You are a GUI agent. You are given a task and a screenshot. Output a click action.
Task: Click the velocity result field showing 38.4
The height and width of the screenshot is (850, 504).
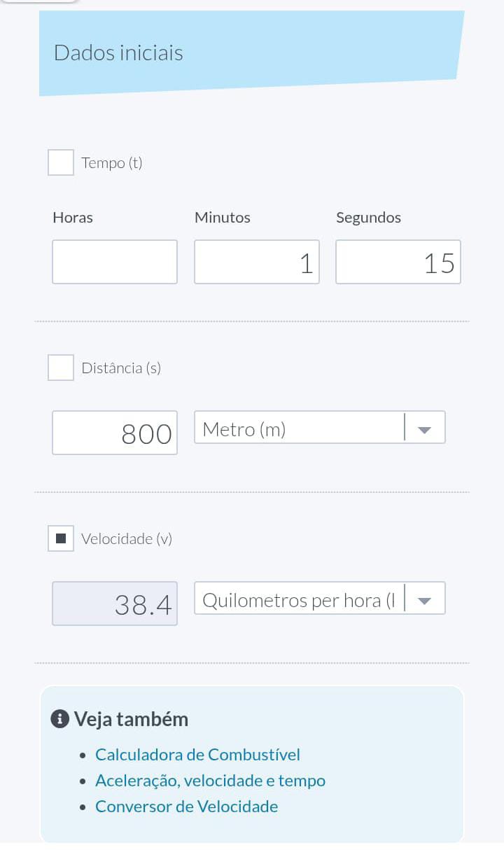click(x=115, y=604)
